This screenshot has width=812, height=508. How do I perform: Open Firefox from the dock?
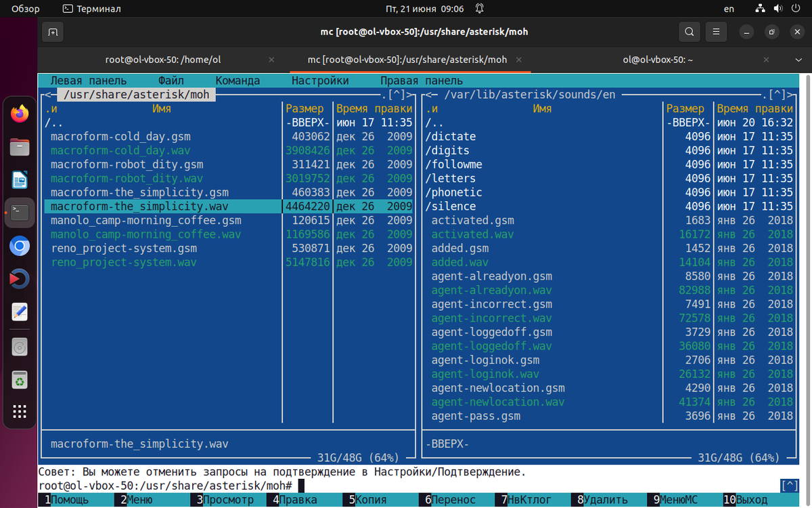pyautogui.click(x=20, y=114)
